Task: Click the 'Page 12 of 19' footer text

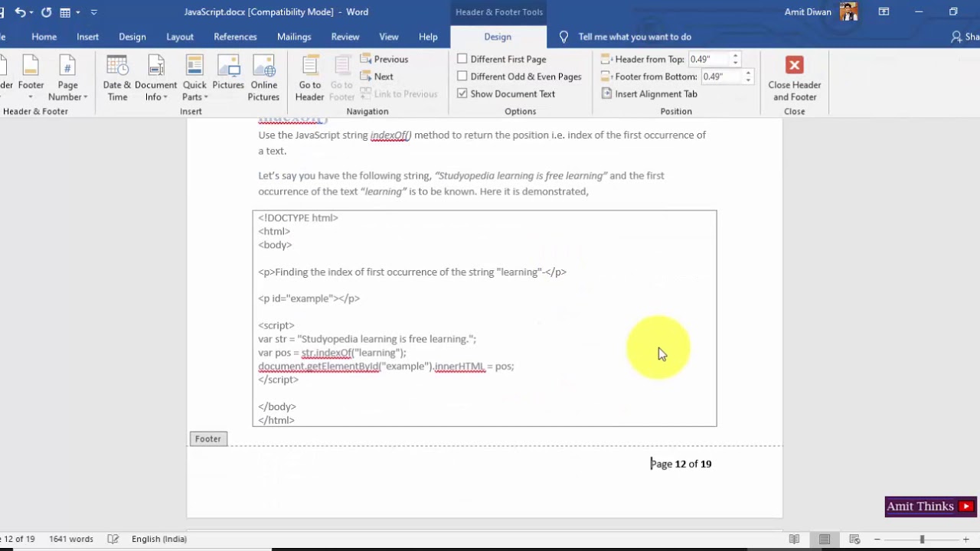Action: click(x=681, y=464)
